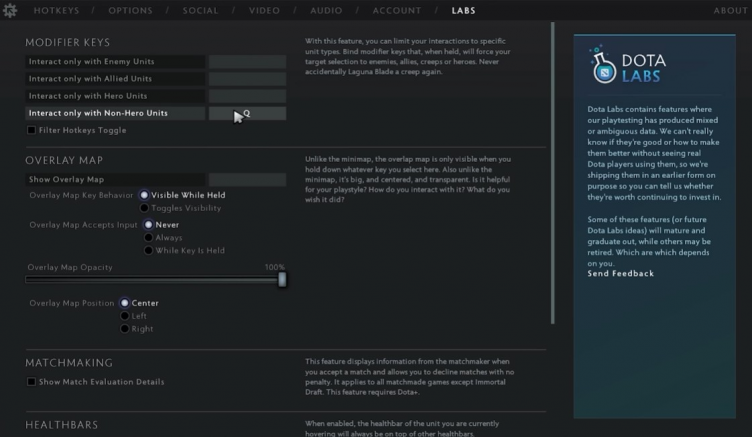The image size is (752, 437).
Task: Check Show Match Evaluation Details
Action: click(32, 382)
